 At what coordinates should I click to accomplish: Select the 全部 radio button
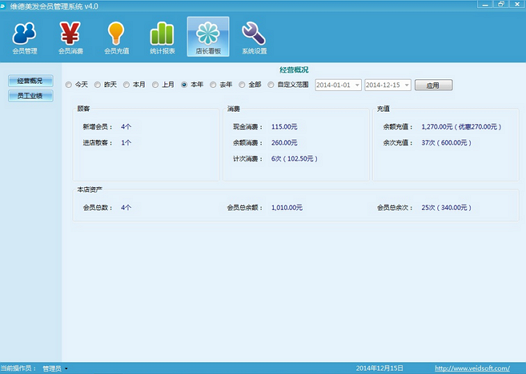tap(242, 85)
